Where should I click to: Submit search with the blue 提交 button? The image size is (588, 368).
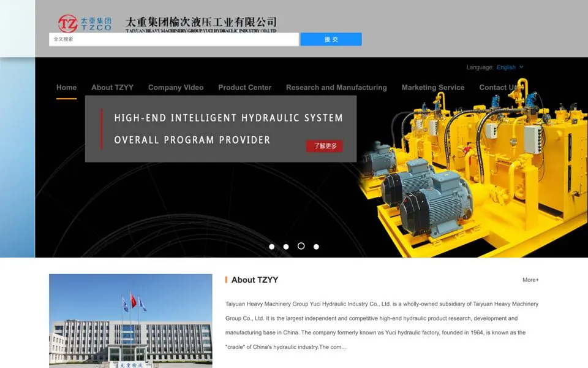(331, 39)
